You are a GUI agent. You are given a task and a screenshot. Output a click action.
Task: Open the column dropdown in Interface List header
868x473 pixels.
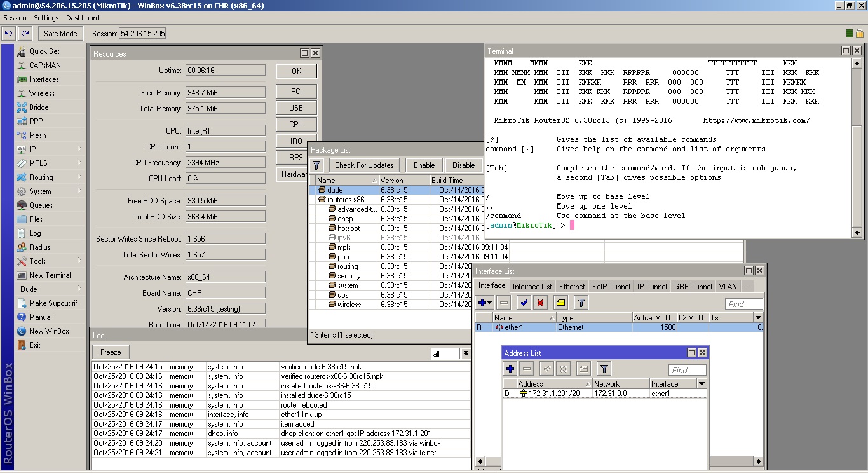(x=757, y=317)
